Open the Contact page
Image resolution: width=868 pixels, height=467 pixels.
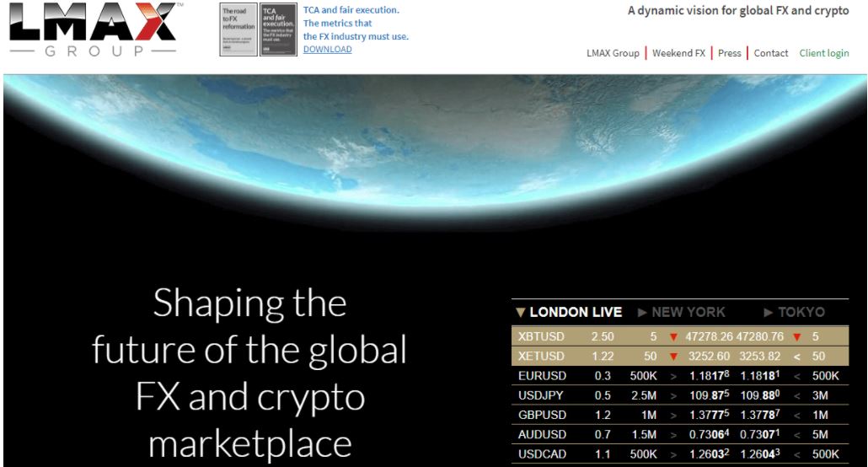point(770,53)
